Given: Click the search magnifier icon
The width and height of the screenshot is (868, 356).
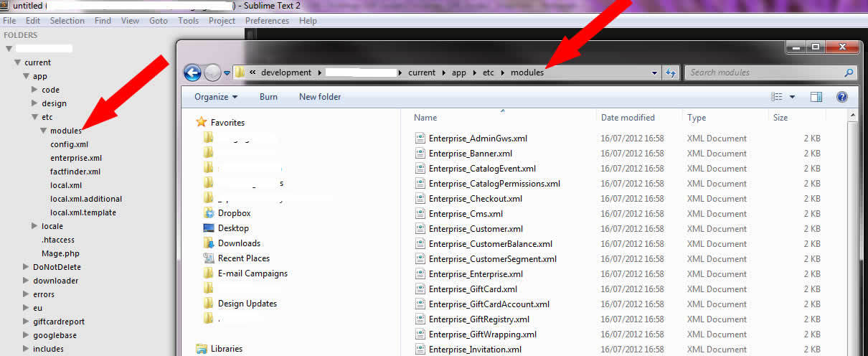Looking at the screenshot, I should 849,72.
